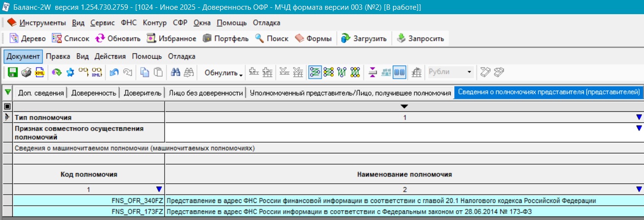Image resolution: width=644 pixels, height=220 pixels.
Task: Click the purple collapse arrows icon
Action: [x=373, y=72]
